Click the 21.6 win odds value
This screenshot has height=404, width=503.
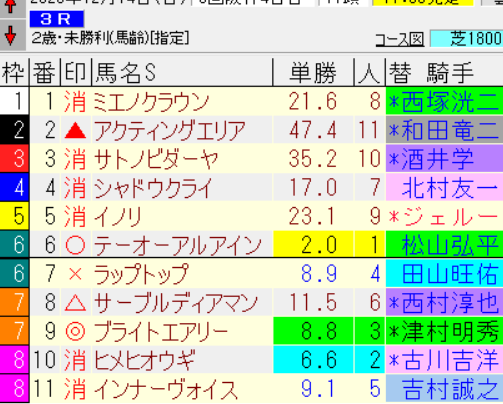(313, 102)
